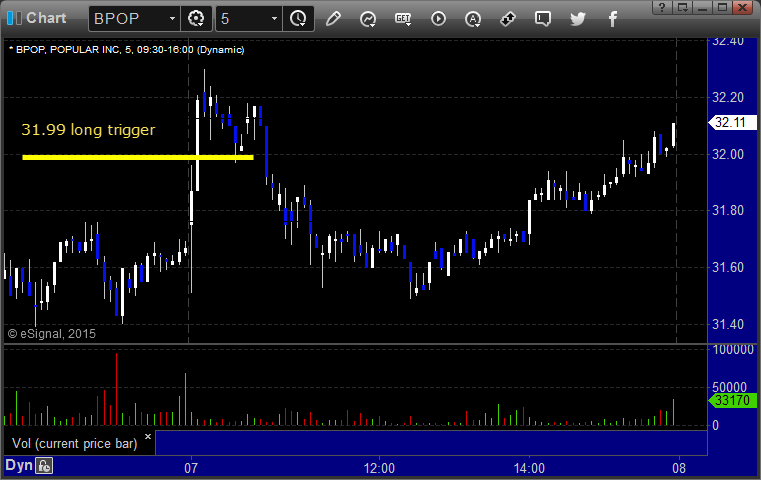The image size is (761, 480).
Task: Click the 08 date axis label
Action: 679,468
